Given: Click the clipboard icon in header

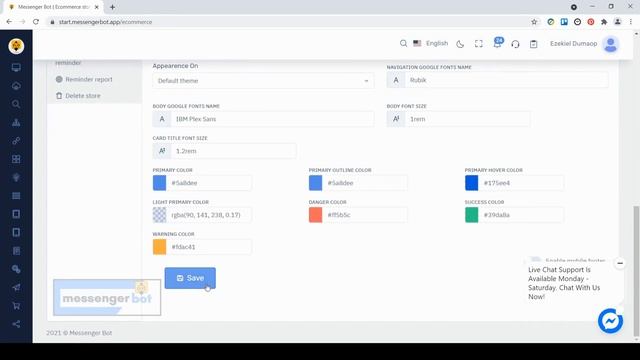Looking at the screenshot, I should pos(533,44).
